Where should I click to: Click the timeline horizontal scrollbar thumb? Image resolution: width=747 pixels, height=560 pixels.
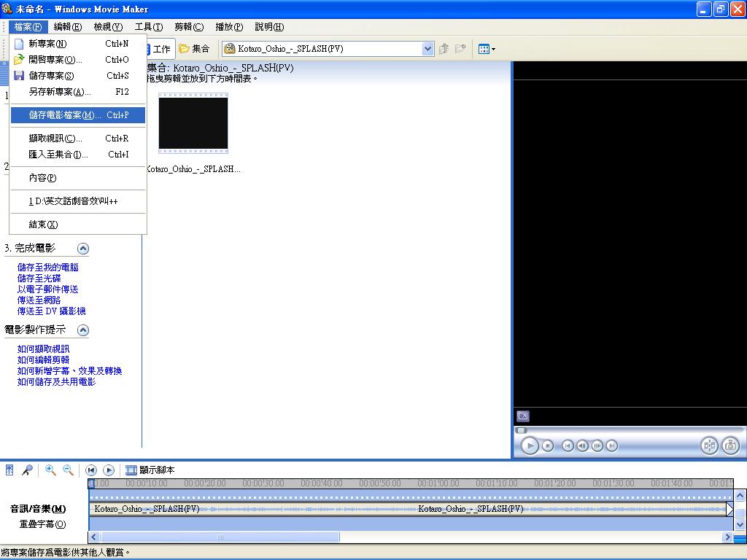220,537
